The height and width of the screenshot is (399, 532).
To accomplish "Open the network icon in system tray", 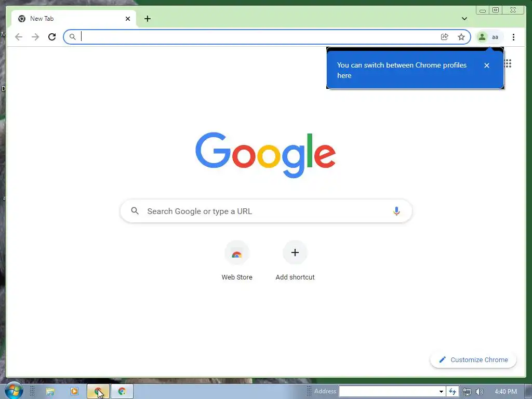I will 467,392.
